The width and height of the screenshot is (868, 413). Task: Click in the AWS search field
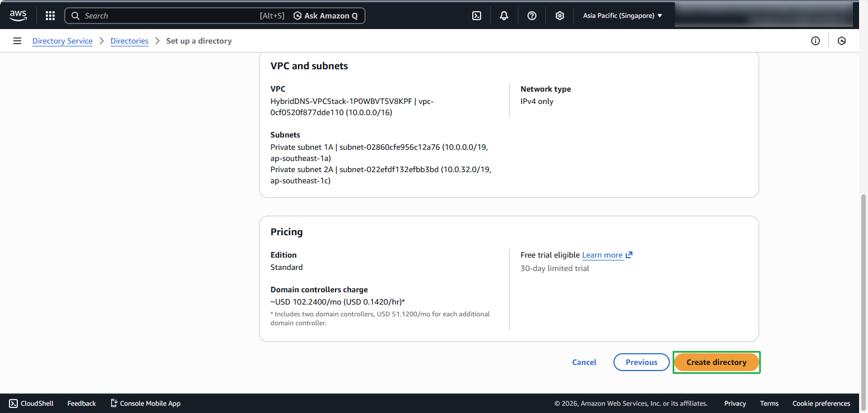pos(167,16)
